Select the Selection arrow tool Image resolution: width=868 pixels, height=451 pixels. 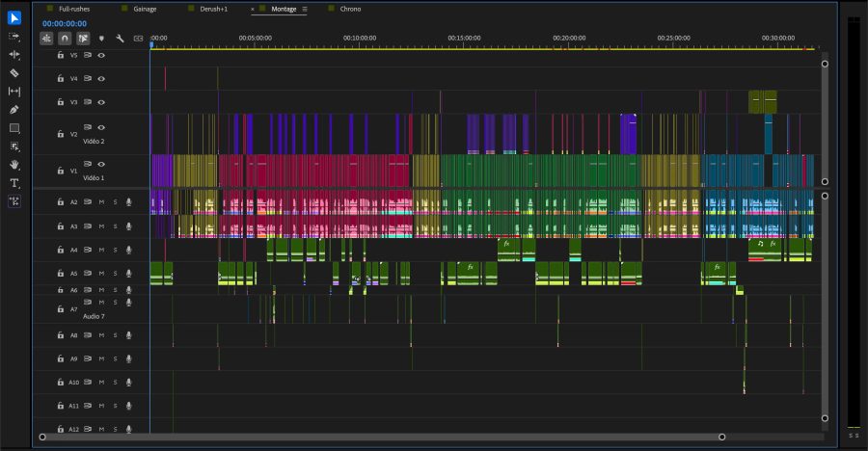pyautogui.click(x=14, y=18)
